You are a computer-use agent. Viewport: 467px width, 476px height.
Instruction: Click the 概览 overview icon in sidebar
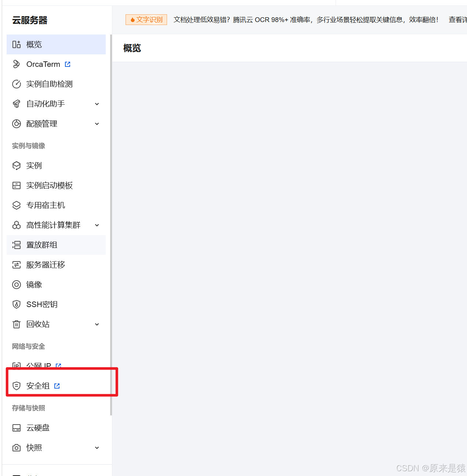point(17,44)
